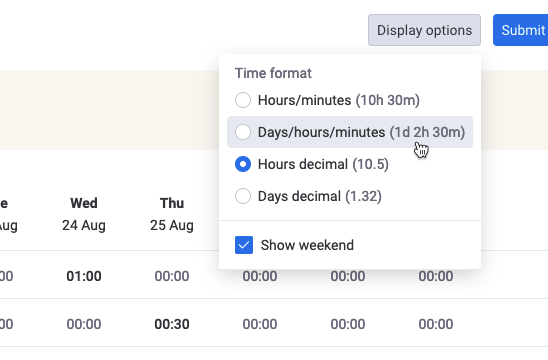548x360 pixels.
Task: Click last 00:00 cell in second row
Action: pos(436,324)
